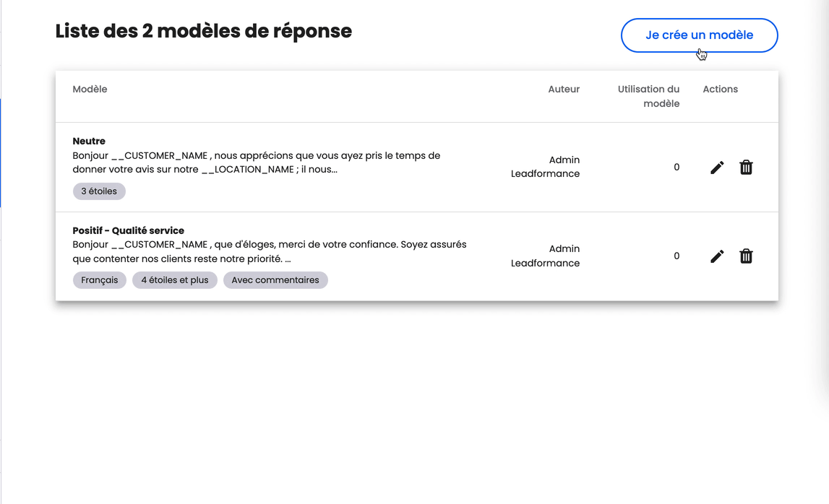This screenshot has width=829, height=504.
Task: Open the Neutre model entry
Action: click(88, 141)
